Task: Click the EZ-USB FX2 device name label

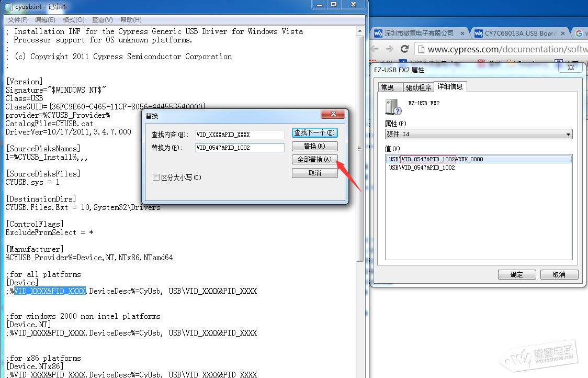Action: (424, 103)
